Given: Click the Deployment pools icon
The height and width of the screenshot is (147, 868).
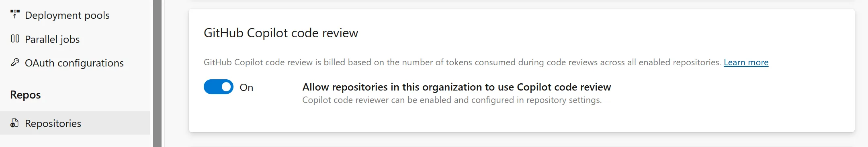Looking at the screenshot, I should point(15,14).
